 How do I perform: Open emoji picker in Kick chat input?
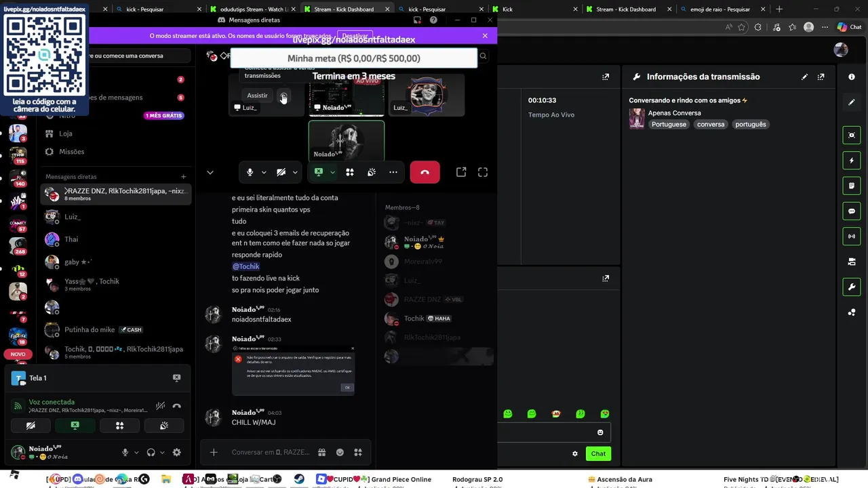tap(600, 432)
